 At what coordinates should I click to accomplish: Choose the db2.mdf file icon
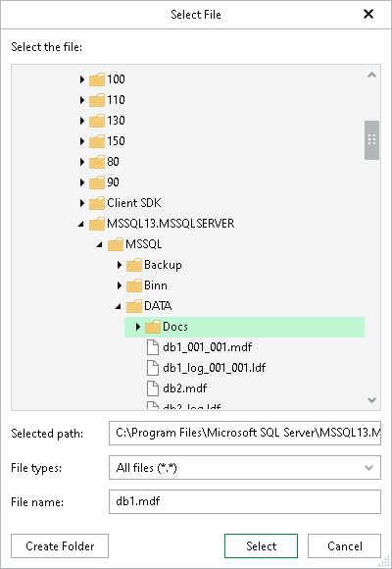click(x=153, y=388)
